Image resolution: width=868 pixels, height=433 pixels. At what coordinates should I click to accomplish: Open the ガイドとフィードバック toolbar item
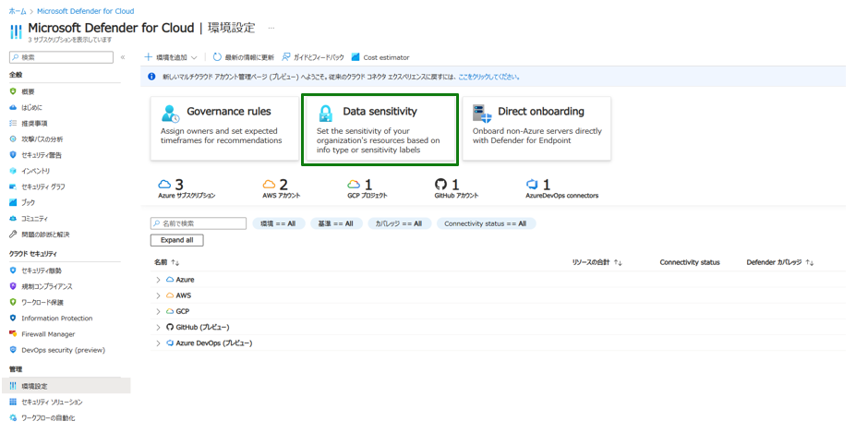(x=313, y=57)
